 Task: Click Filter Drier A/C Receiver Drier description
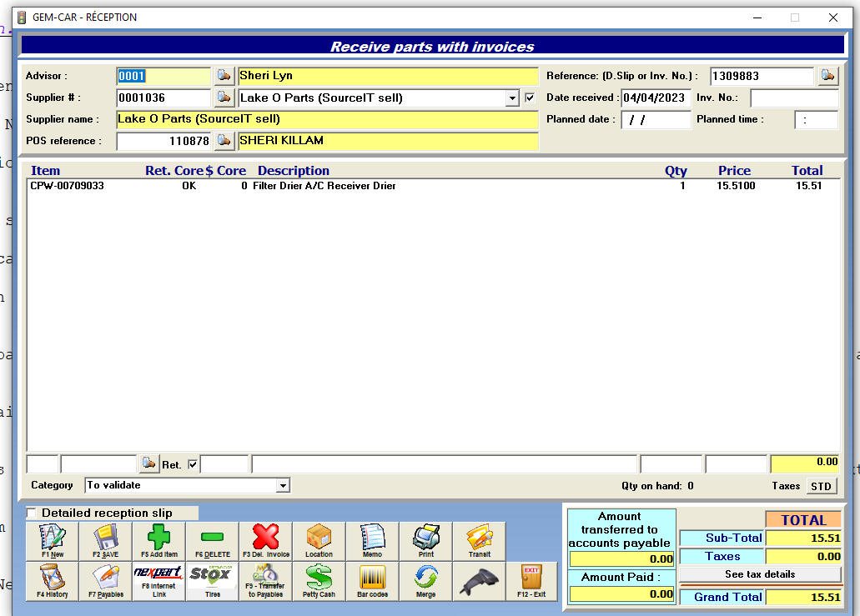point(324,186)
